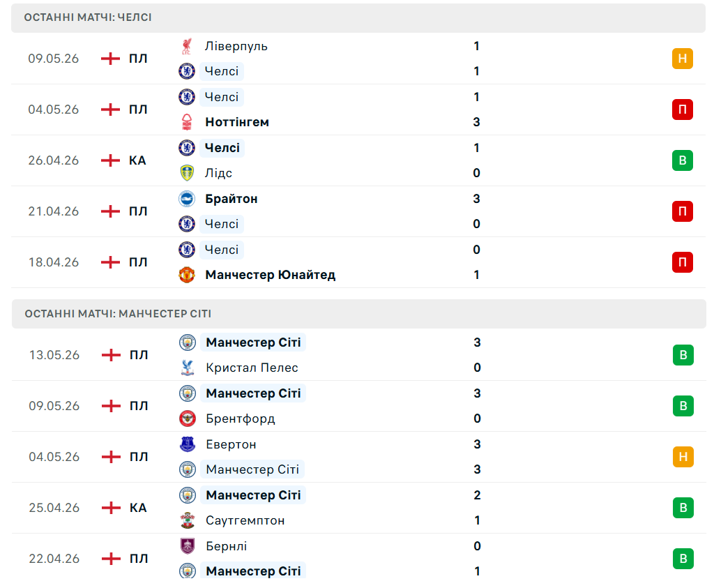Open the Кристал Пелес team link
The width and height of the screenshot is (714, 588).
(252, 368)
